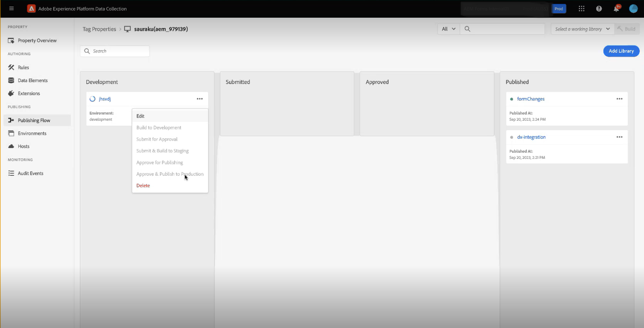Open the dx-integration library link

pos(531,137)
